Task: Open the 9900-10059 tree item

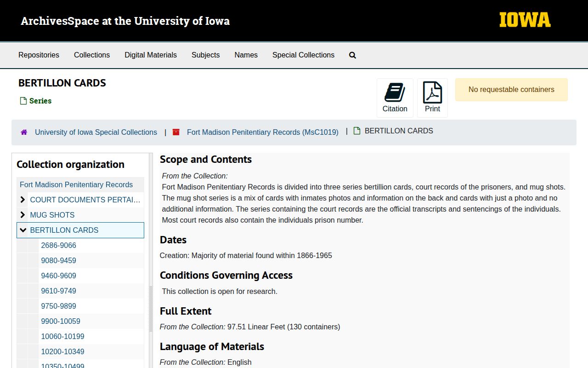Action: pos(61,321)
